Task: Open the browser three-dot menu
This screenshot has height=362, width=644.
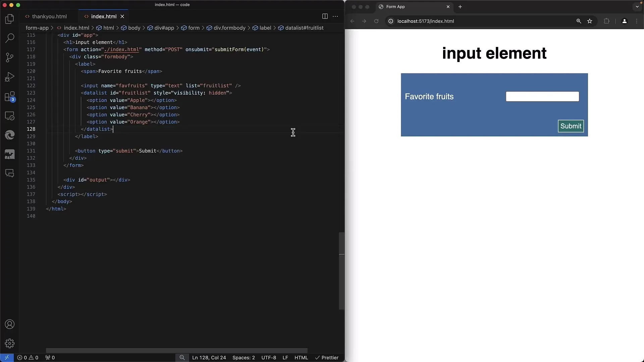Action: click(x=637, y=21)
